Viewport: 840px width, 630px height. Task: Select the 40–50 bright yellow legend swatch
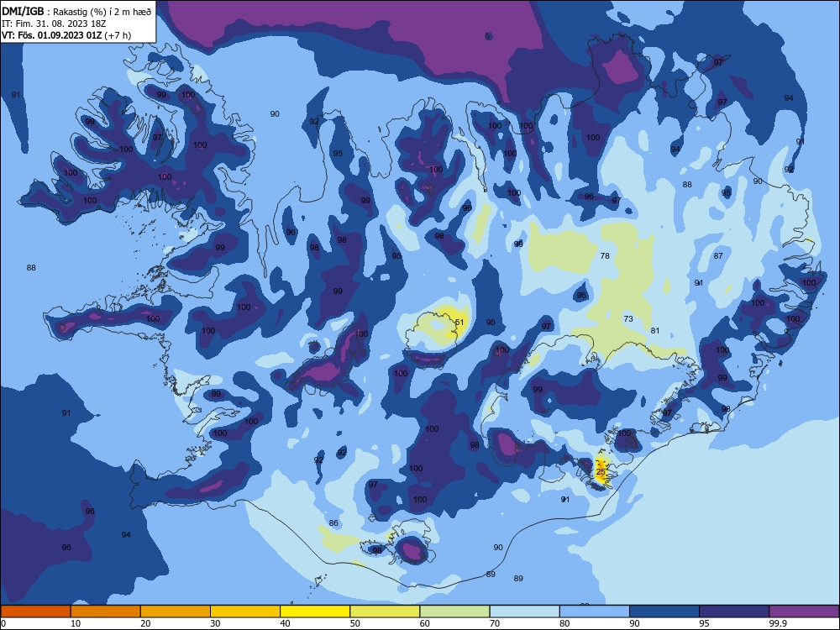click(315, 612)
